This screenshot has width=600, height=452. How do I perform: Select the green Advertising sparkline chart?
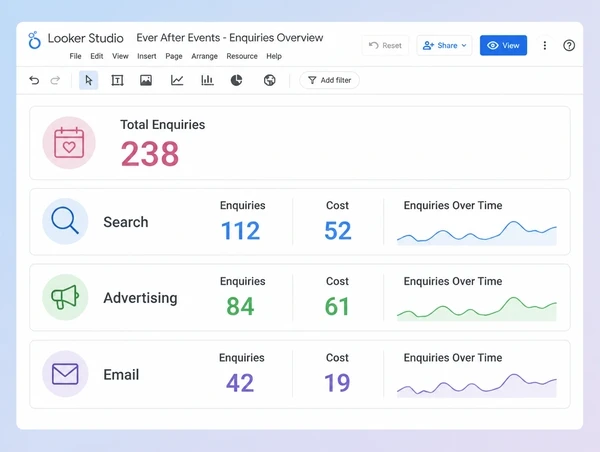477,308
